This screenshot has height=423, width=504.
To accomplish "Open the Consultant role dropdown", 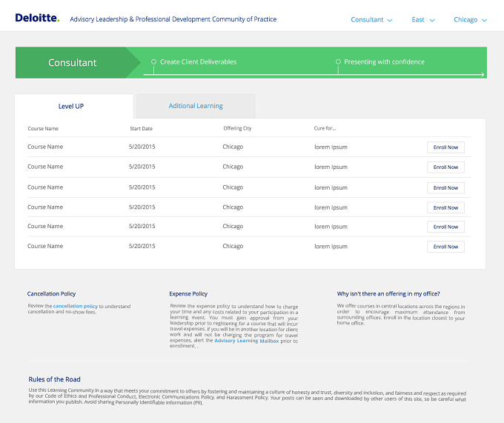I will point(371,19).
